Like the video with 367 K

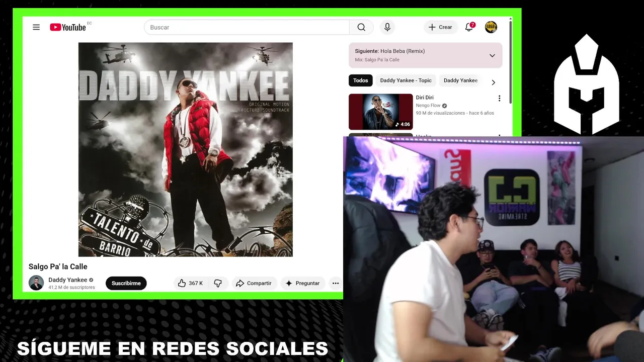point(190,283)
